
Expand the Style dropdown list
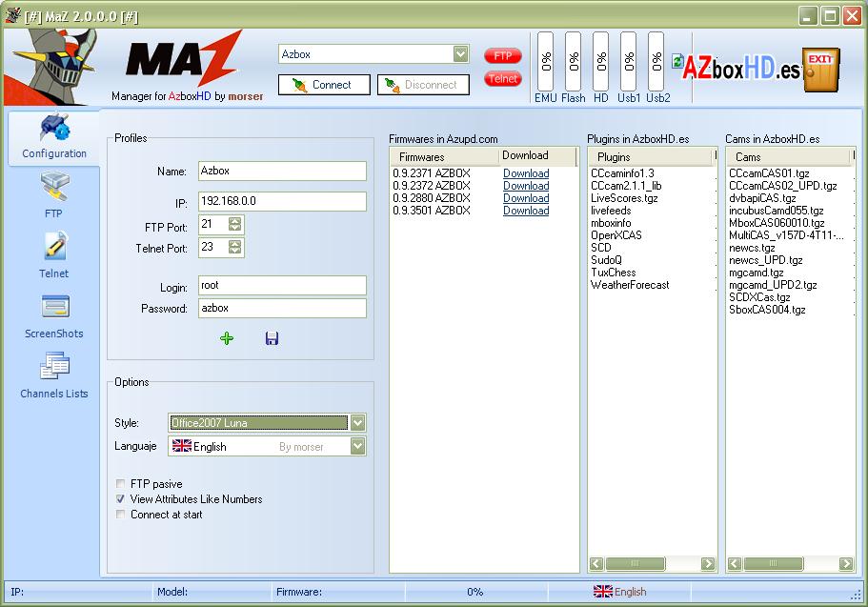pyautogui.click(x=357, y=423)
